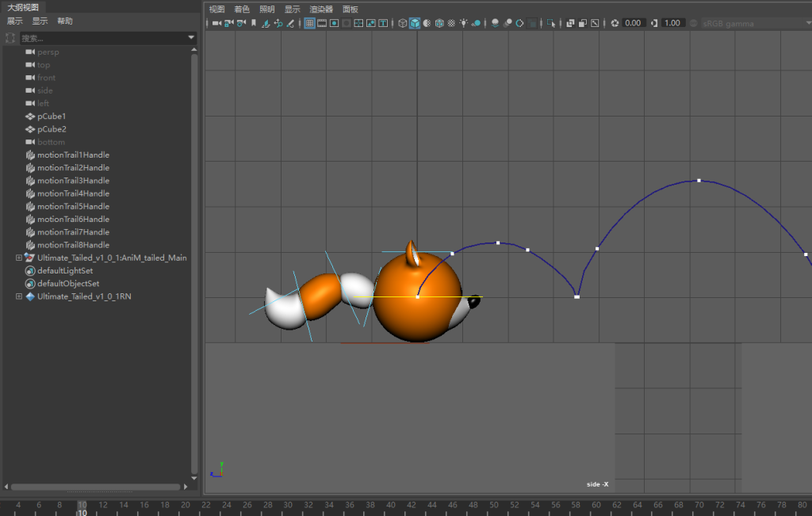Viewport: 812px width, 516px height.
Task: Toggle the Lock Camera icon
Action: point(229,23)
